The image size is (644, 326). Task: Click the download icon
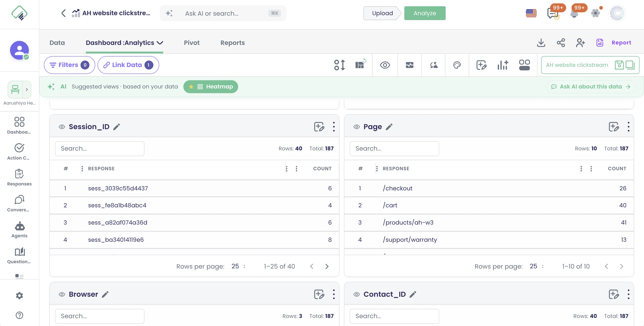tap(541, 43)
